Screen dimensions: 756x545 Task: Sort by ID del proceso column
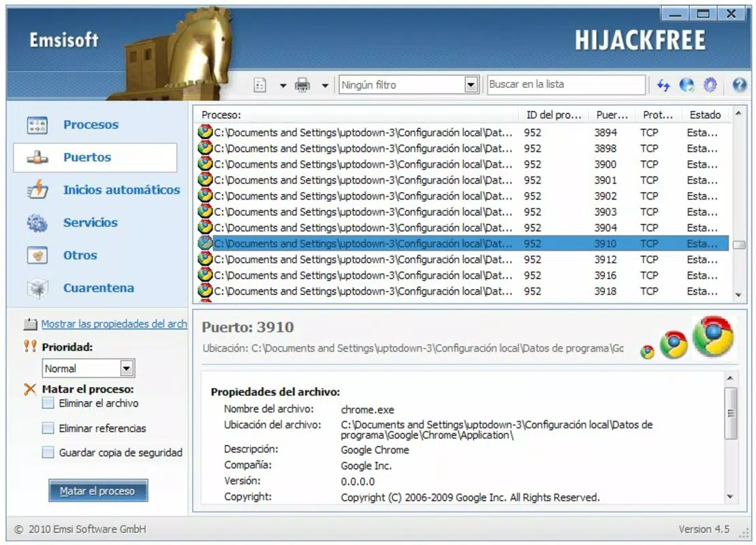tap(554, 114)
